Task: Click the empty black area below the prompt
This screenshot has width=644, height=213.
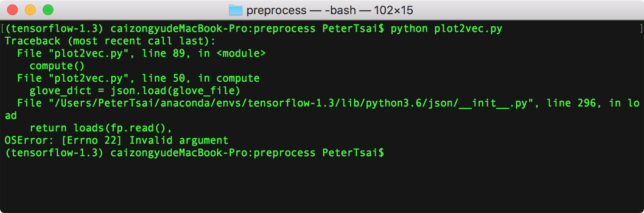Action: 322,186
